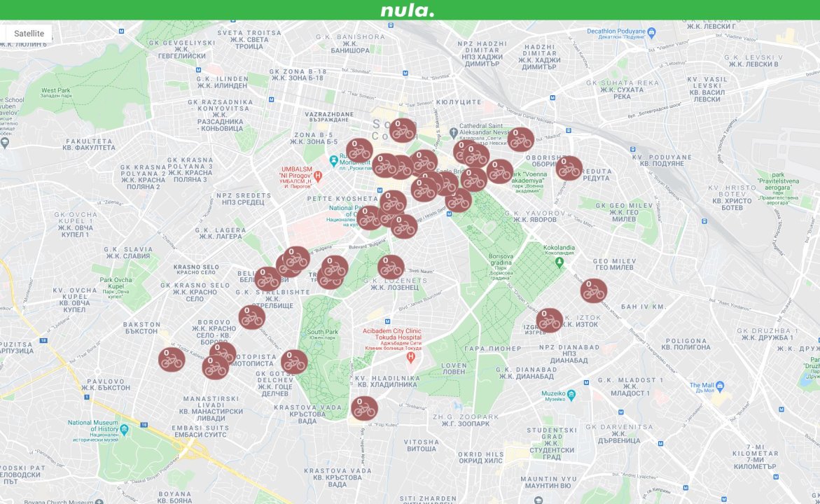Click the UMBALSM NI Pirogov hospital icon
Image resolution: width=820 pixels, height=504 pixels.
(x=318, y=175)
